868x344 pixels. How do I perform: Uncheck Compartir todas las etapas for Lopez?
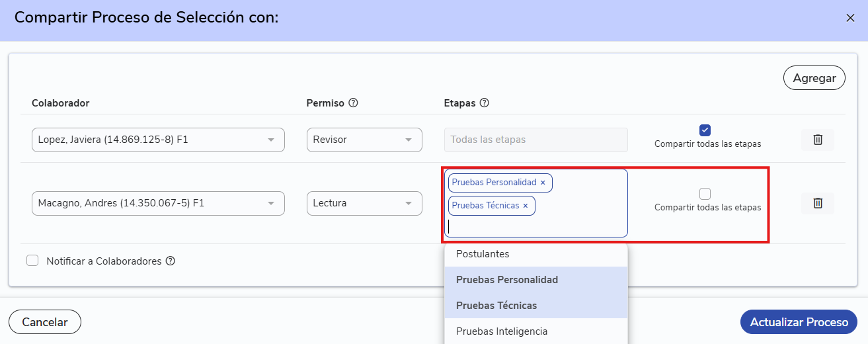click(x=705, y=130)
